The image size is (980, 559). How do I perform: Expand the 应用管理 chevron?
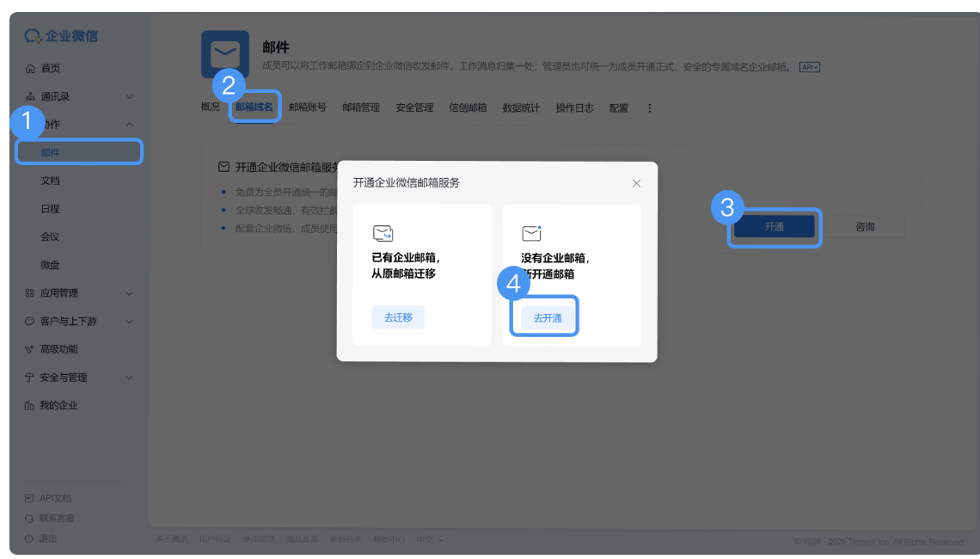(129, 292)
